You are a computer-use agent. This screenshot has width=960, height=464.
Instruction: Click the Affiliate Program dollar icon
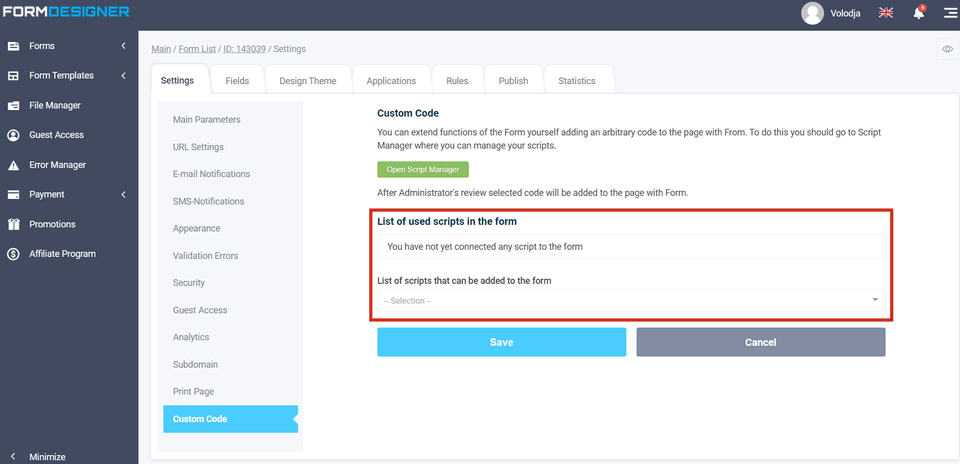pyautogui.click(x=14, y=254)
